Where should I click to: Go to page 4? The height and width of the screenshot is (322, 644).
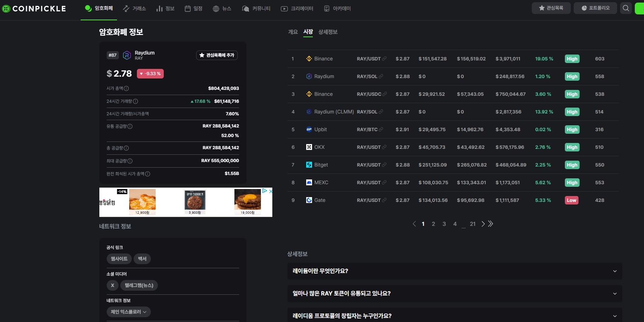click(x=455, y=224)
